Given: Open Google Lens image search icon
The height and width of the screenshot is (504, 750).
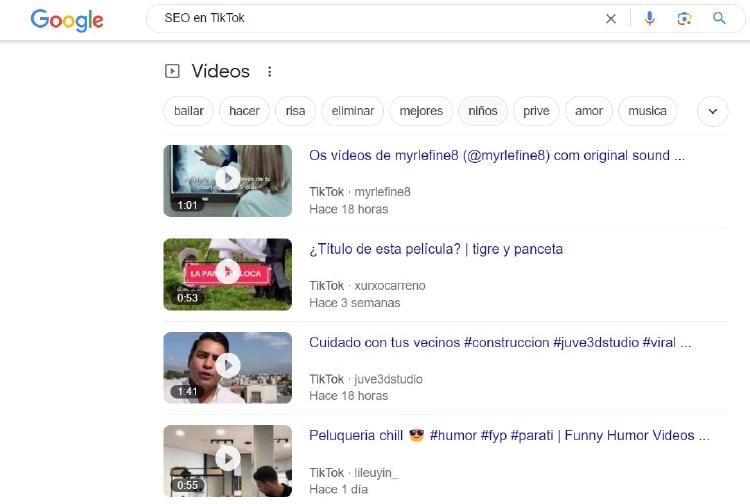Looking at the screenshot, I should (x=684, y=19).
